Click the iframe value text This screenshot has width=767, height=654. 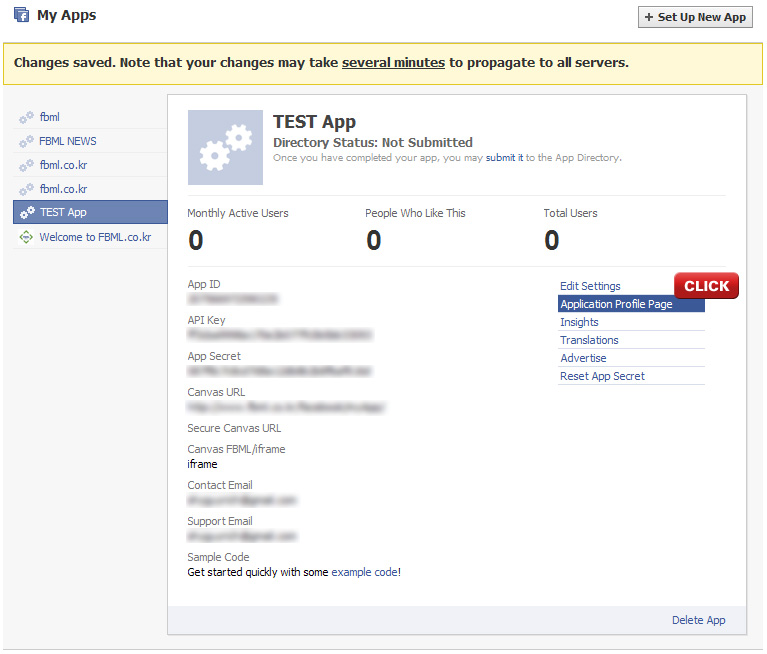pos(203,464)
